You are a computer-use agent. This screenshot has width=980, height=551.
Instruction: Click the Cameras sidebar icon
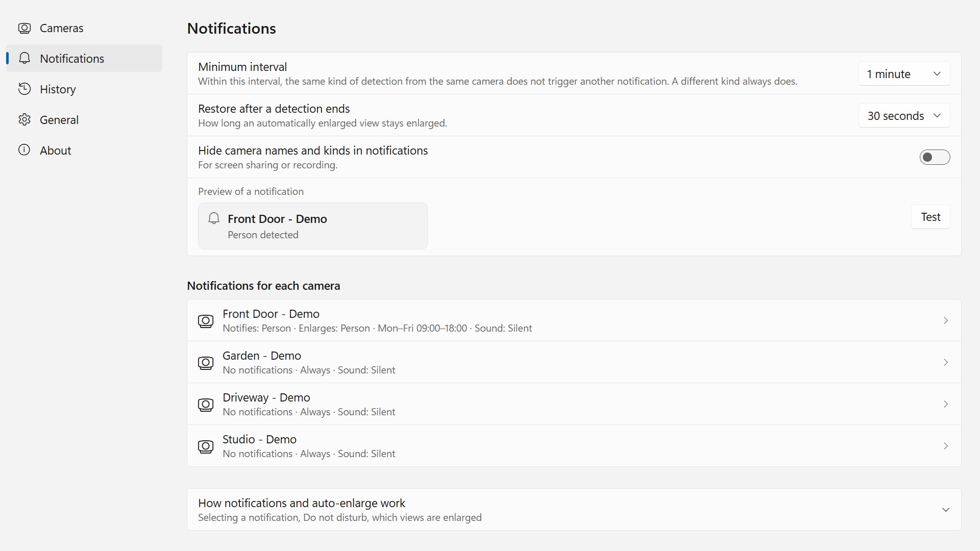coord(24,28)
